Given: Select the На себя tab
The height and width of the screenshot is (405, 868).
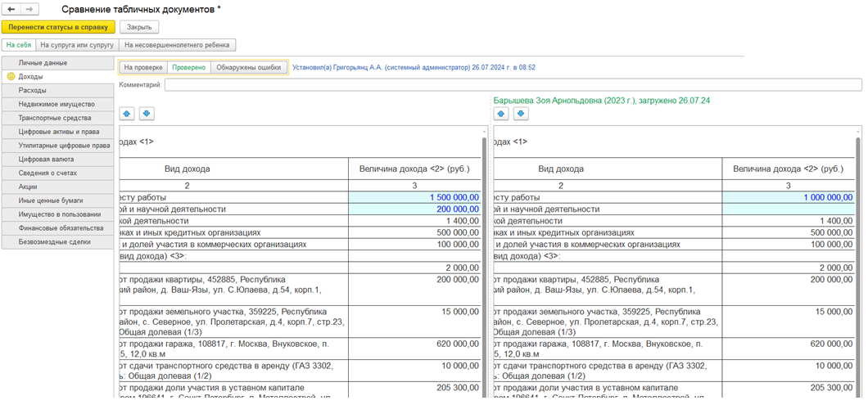Looking at the screenshot, I should [18, 45].
